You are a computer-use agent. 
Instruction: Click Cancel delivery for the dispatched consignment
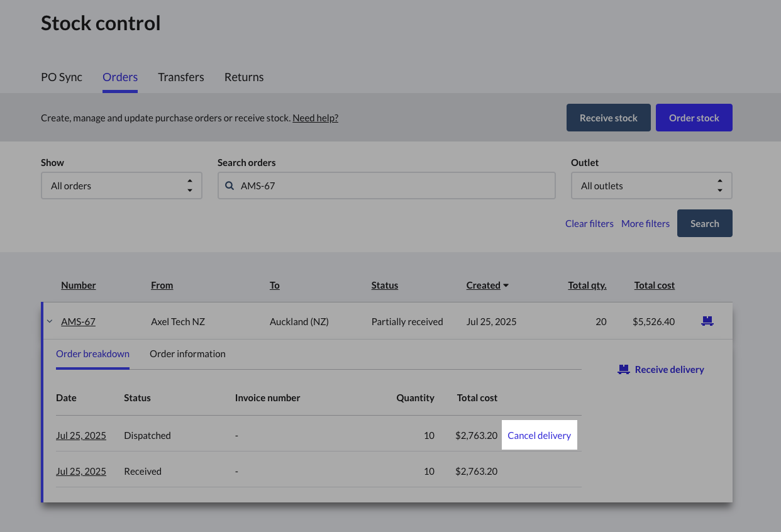click(539, 436)
